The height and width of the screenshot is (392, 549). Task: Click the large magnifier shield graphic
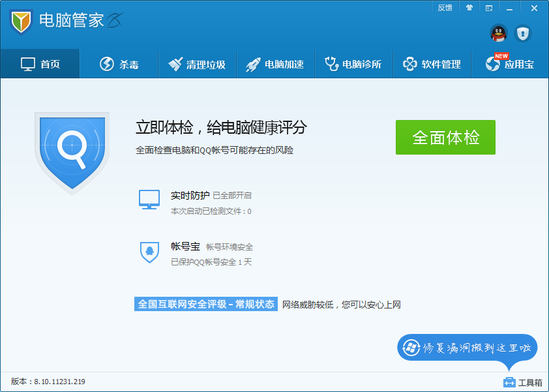coord(72,153)
